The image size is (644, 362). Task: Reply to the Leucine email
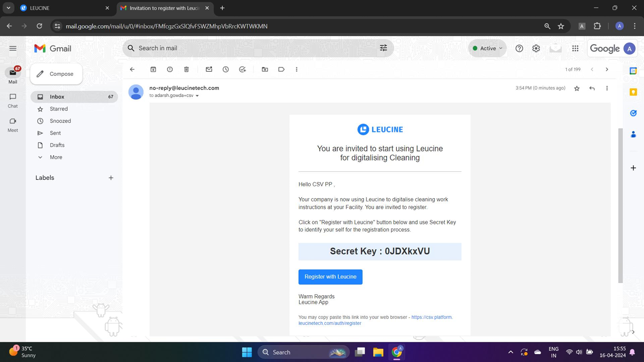[x=592, y=88]
